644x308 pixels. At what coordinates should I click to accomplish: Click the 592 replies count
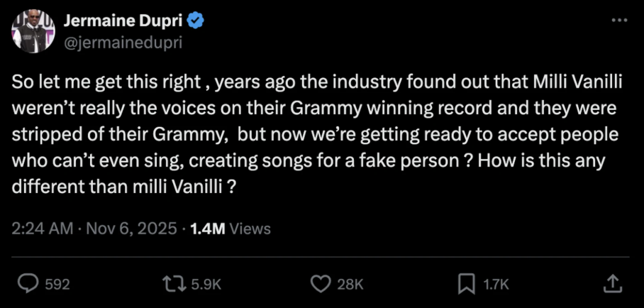click(57, 285)
